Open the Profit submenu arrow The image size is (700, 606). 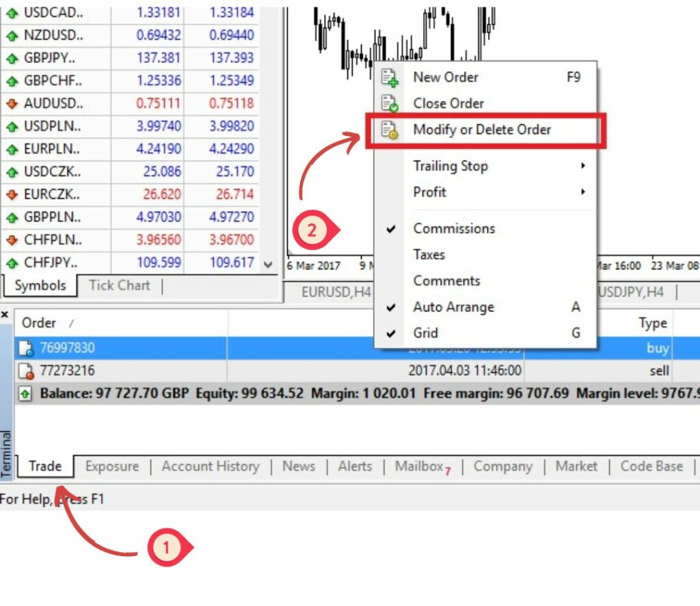coord(582,192)
